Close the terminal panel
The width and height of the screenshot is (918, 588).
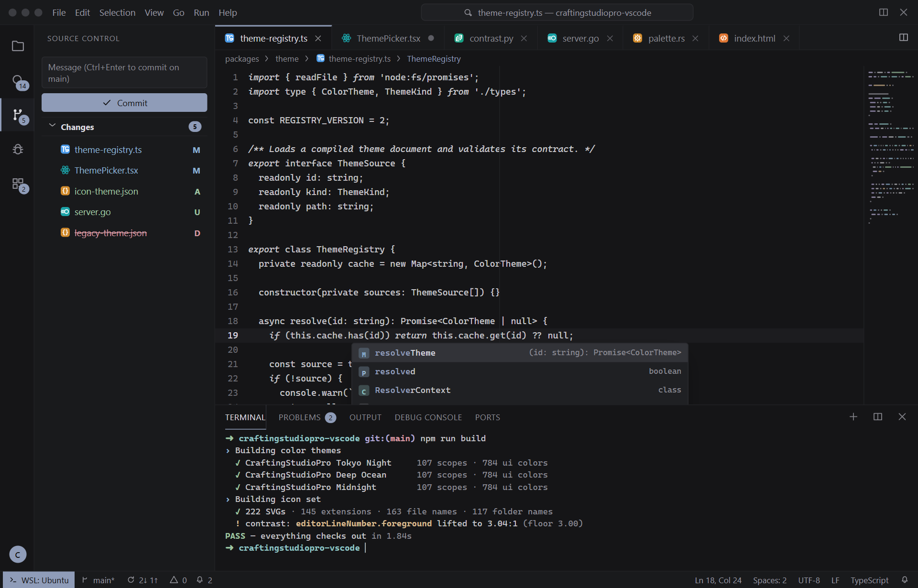click(902, 417)
